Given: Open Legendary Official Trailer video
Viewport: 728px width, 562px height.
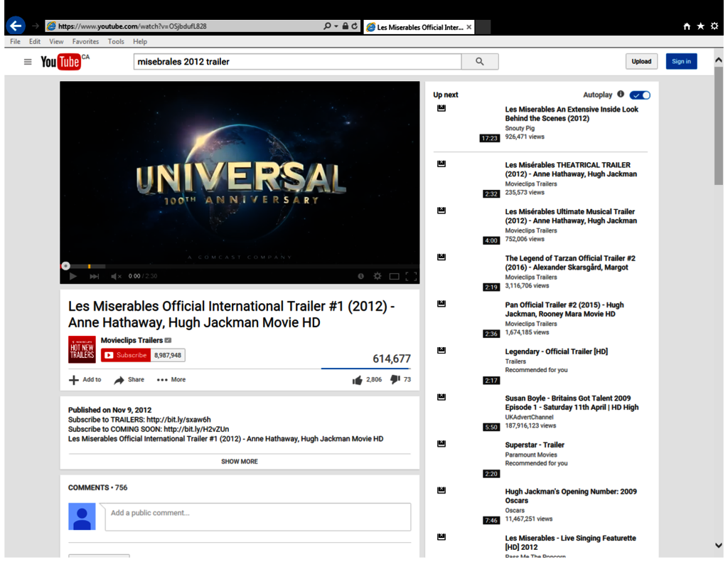Looking at the screenshot, I should 556,351.
